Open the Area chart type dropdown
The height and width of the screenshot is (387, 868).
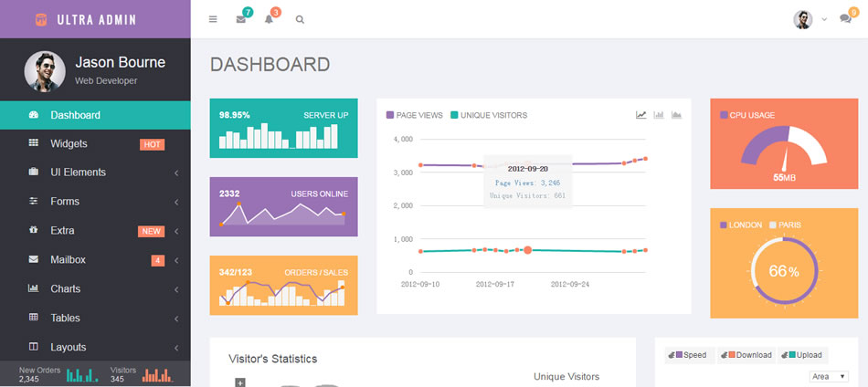[830, 376]
